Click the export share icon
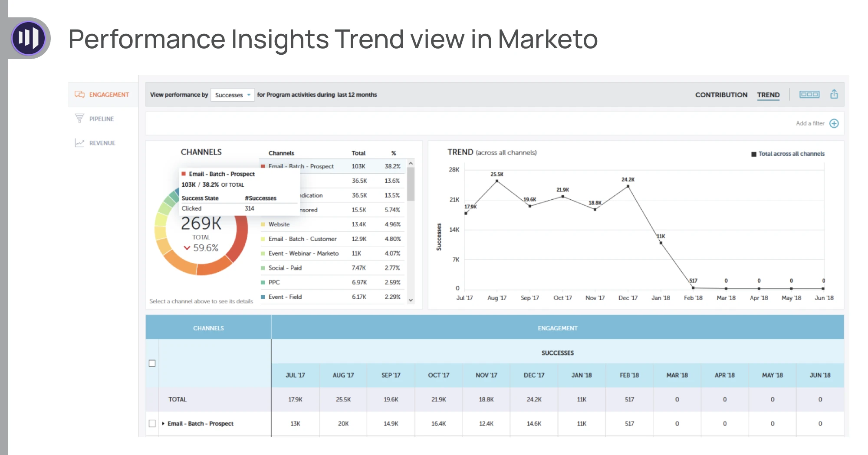Viewport: 868px width, 455px height. (x=834, y=94)
